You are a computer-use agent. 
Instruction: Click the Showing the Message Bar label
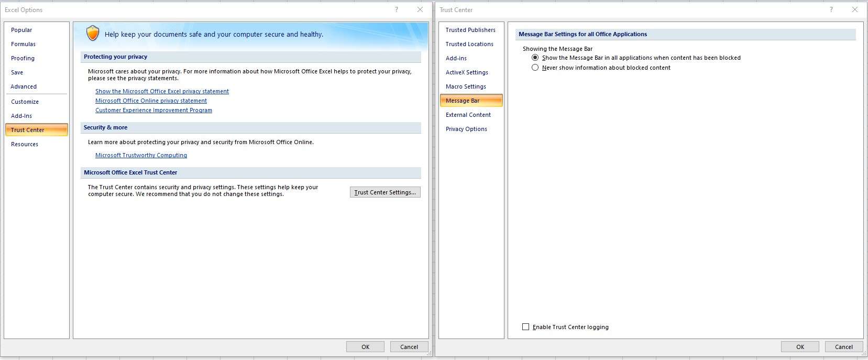point(557,49)
